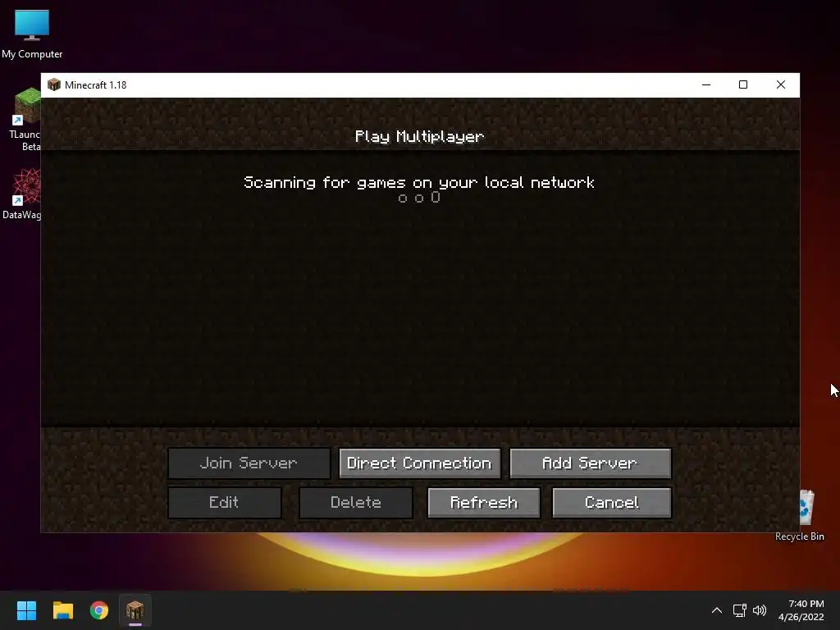Select the TLauncher Beta desktop shortcut
This screenshot has width=840, height=630.
[25, 120]
